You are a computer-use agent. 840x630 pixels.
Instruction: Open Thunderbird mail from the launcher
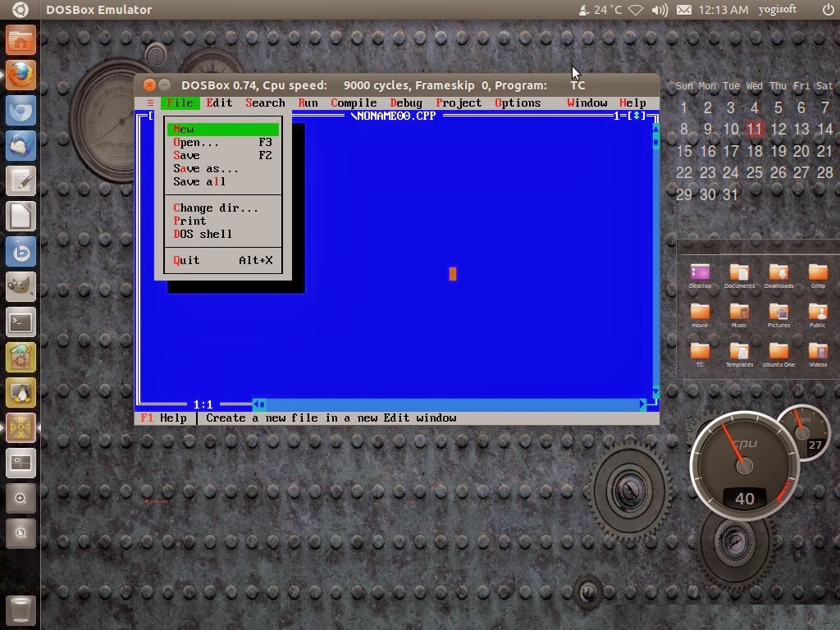click(21, 145)
